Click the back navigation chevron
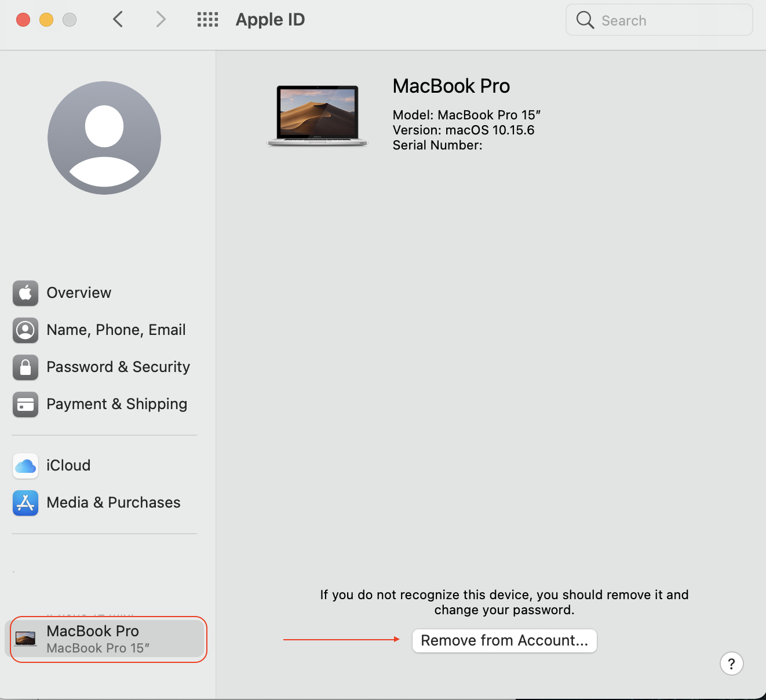This screenshot has height=700, width=766. coord(118,19)
